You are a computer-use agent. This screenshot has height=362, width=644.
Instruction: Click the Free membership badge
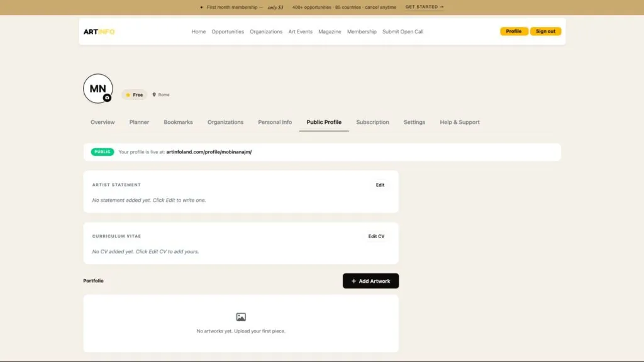tap(135, 95)
